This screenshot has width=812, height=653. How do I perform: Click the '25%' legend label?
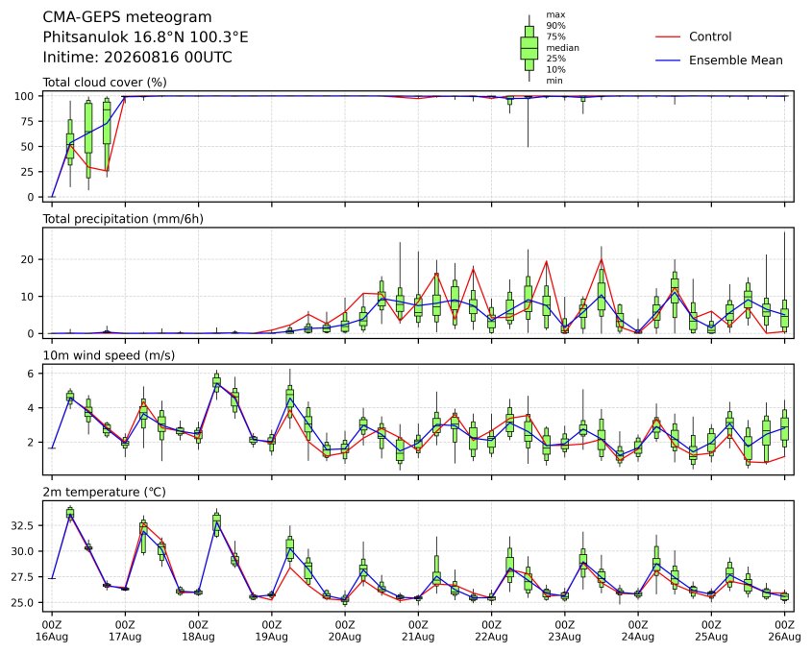[x=555, y=59]
